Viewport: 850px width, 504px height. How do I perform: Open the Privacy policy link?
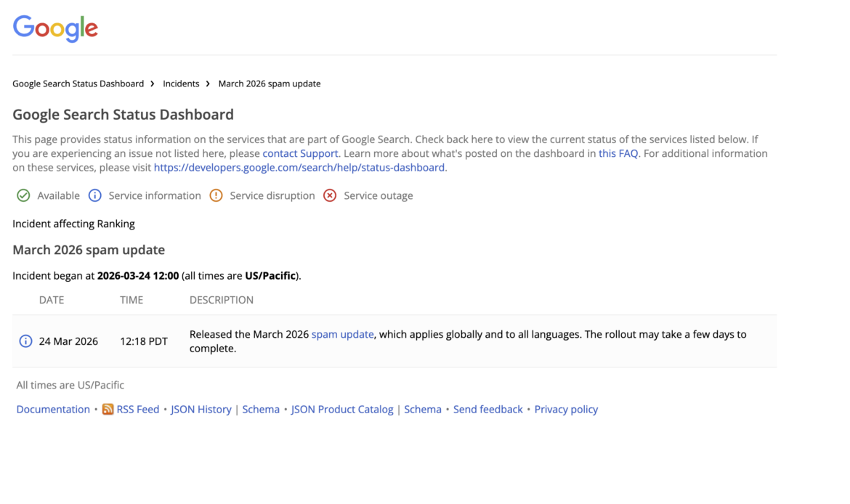pos(566,410)
